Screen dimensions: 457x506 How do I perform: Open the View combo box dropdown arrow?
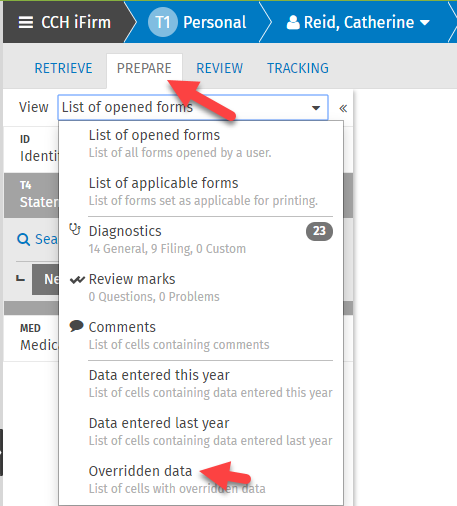pos(316,108)
